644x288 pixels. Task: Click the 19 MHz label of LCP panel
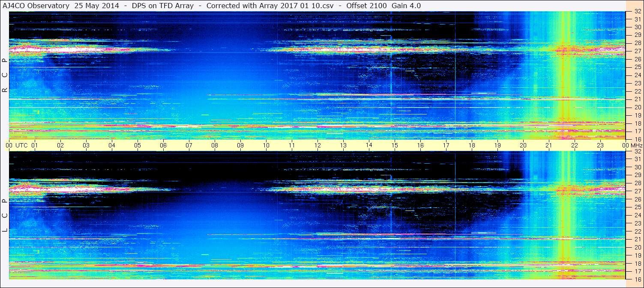click(x=637, y=255)
